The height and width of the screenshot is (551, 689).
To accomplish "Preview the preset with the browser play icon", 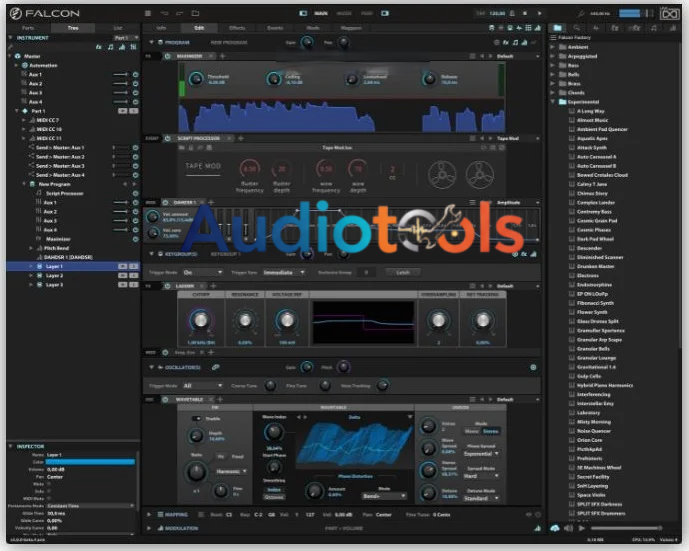I will coord(582,528).
